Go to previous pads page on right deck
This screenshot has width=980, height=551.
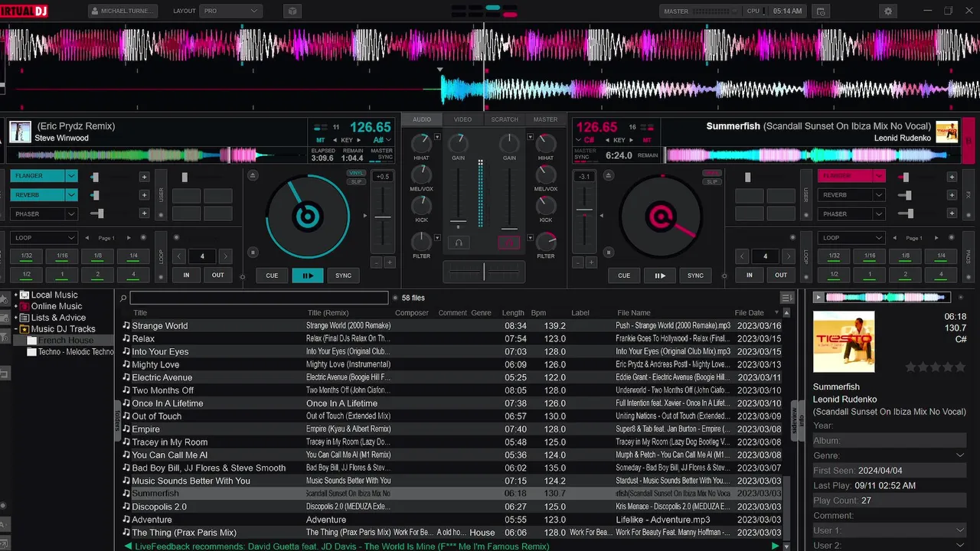(894, 238)
